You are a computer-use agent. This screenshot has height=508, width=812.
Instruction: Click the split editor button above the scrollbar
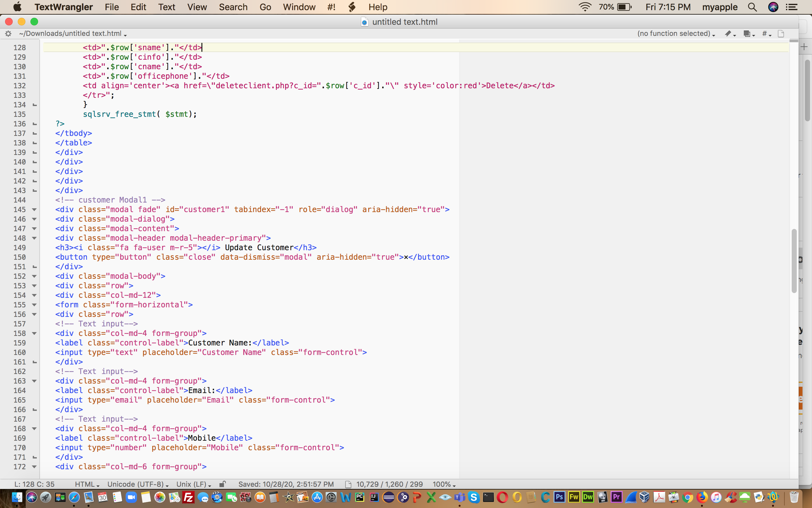(x=794, y=41)
